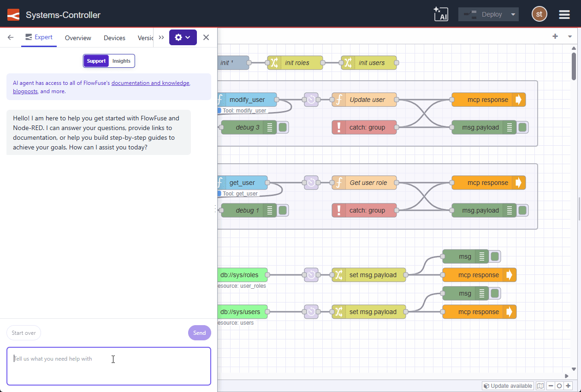Open the gear settings dropdown in the panel
The width and height of the screenshot is (581, 392).
coord(183,37)
